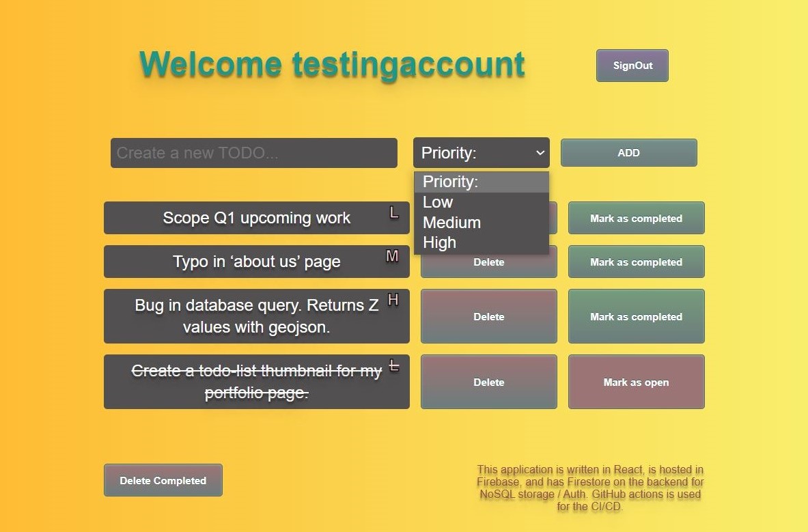The height and width of the screenshot is (532, 808).
Task: Focus the 'Create a new TODO' input field
Action: (254, 153)
